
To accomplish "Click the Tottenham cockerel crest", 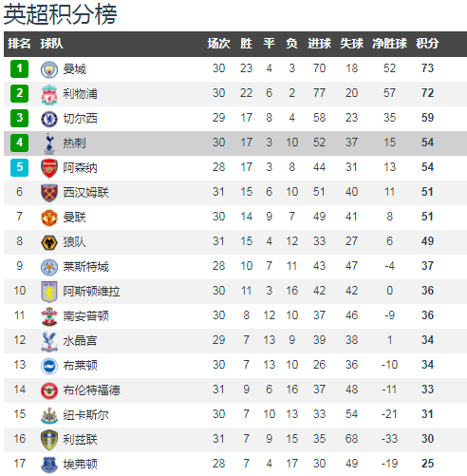I will 49,143.
